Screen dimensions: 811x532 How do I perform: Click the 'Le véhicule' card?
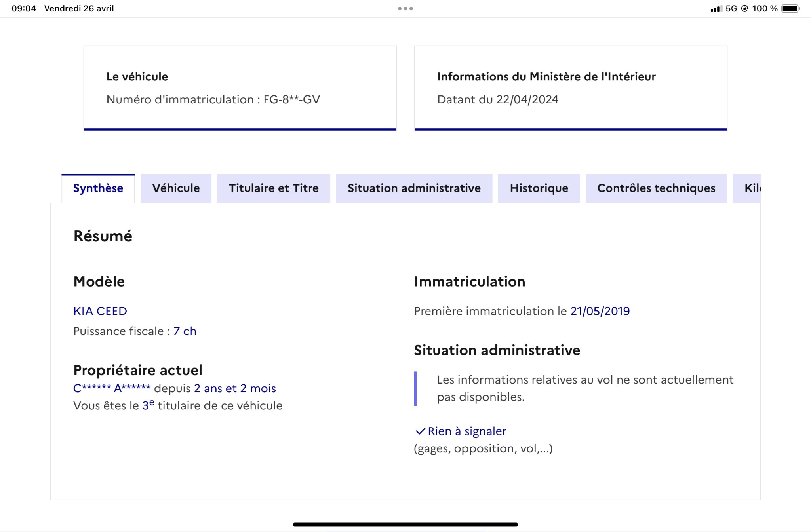tap(240, 88)
